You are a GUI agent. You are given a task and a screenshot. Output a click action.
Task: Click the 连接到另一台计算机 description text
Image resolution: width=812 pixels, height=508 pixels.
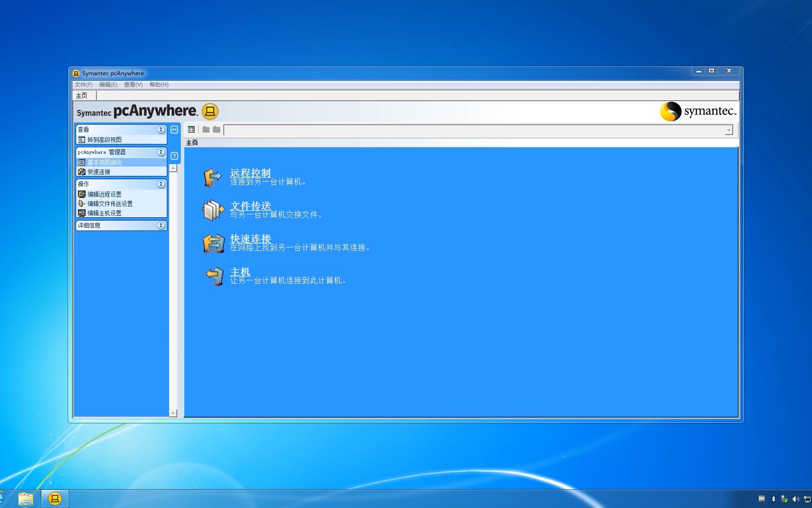click(x=268, y=182)
